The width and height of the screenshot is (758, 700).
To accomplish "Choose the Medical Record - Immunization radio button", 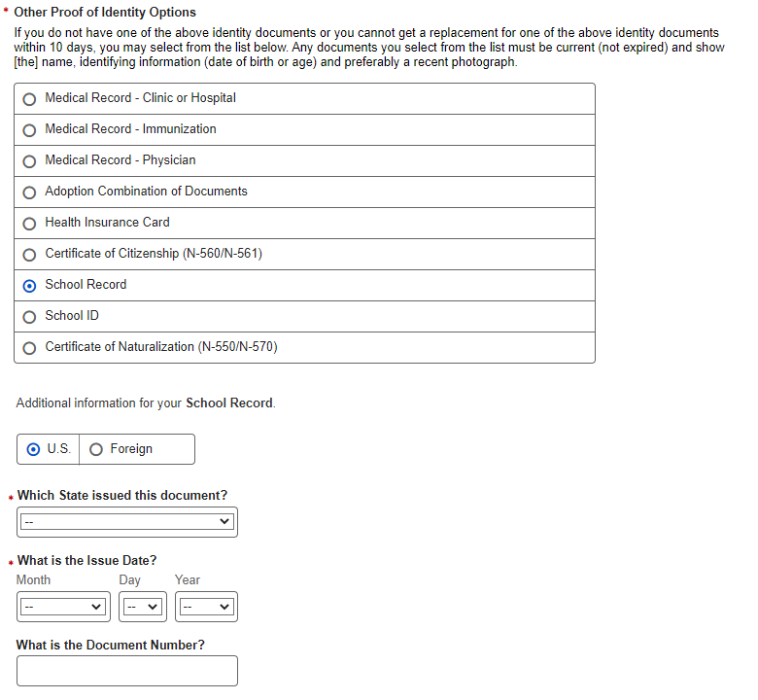I will pos(30,130).
